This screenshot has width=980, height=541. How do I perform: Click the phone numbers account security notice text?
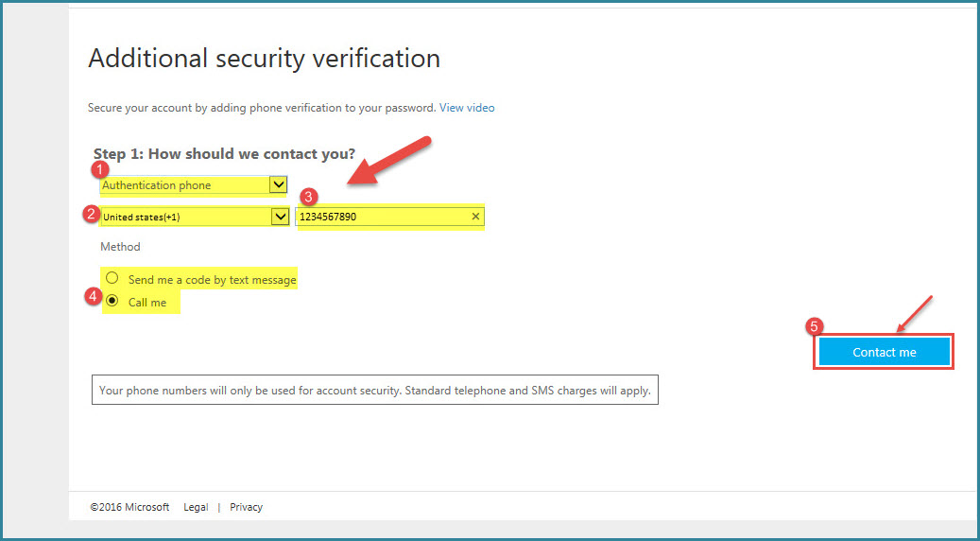[x=375, y=391]
